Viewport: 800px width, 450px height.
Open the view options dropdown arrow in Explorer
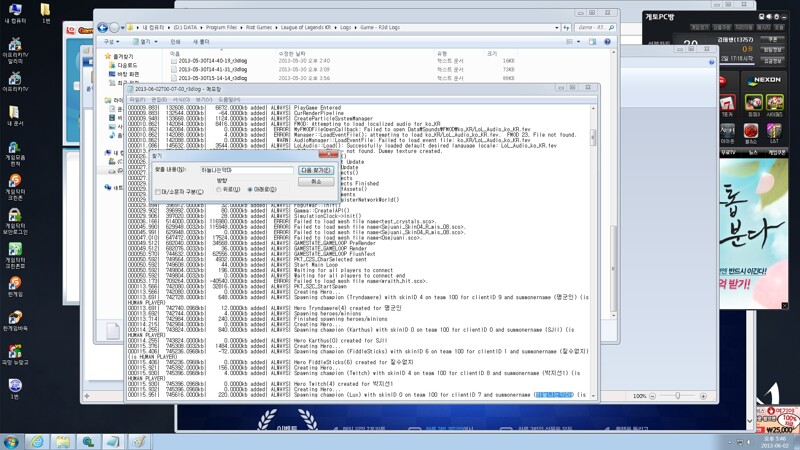[x=578, y=42]
